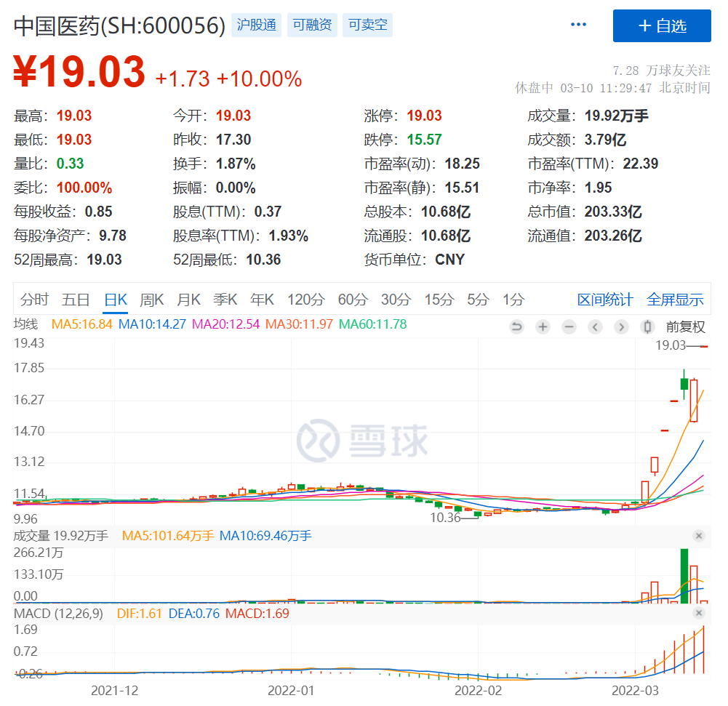
Task: Select the 日K chart tab
Action: tap(116, 300)
